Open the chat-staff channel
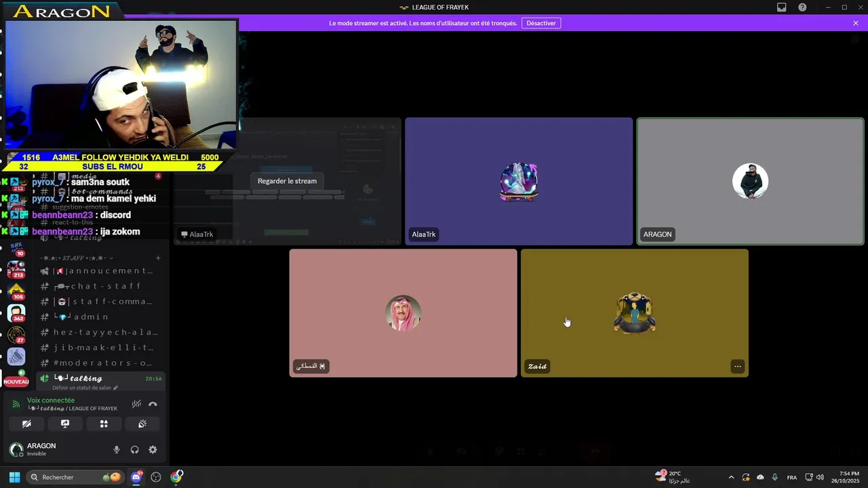Viewport: 868px width, 488px height. click(100, 286)
